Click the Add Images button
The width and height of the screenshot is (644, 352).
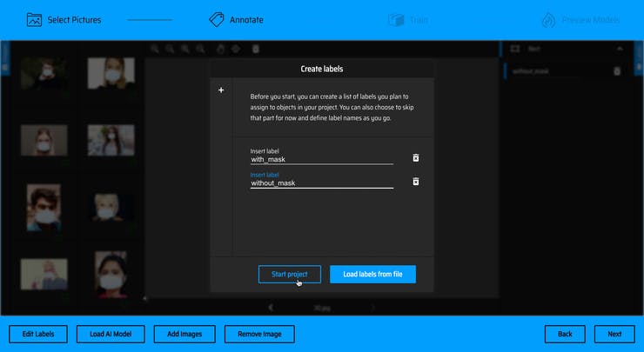point(185,334)
